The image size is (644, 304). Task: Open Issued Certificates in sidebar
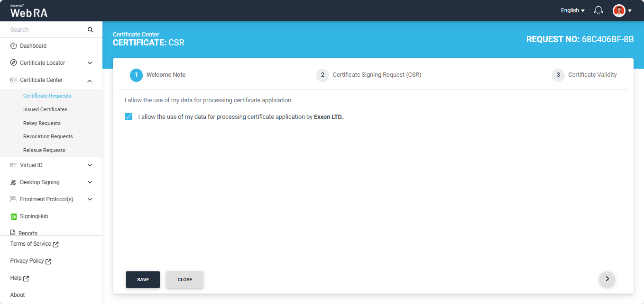click(45, 109)
